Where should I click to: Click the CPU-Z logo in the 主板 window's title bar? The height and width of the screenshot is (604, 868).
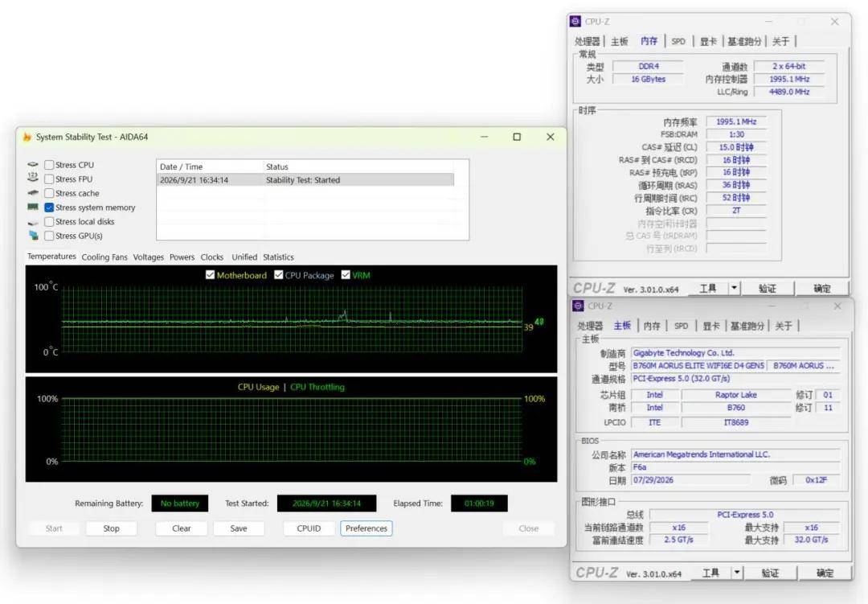(578, 306)
